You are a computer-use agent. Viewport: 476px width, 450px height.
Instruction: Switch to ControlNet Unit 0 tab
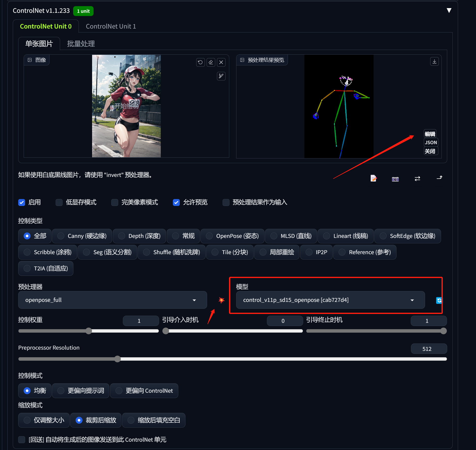tap(46, 26)
